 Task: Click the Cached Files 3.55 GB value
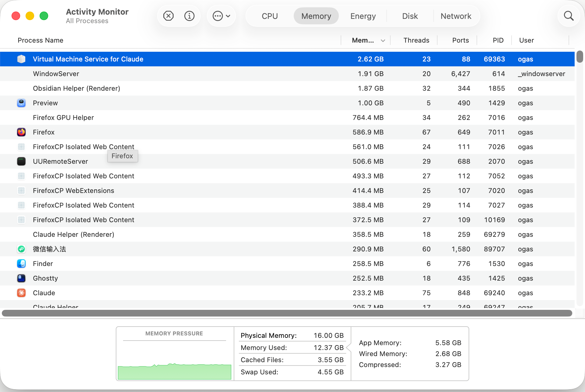coord(331,360)
